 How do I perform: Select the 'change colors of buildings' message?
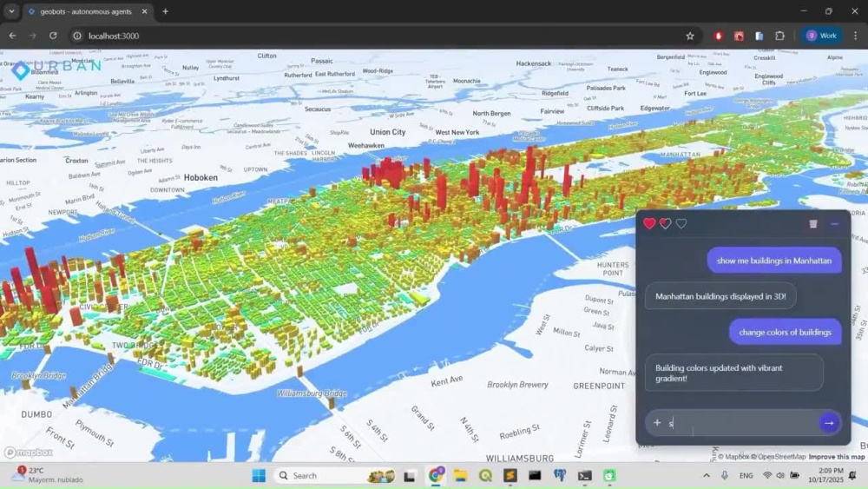[785, 333]
